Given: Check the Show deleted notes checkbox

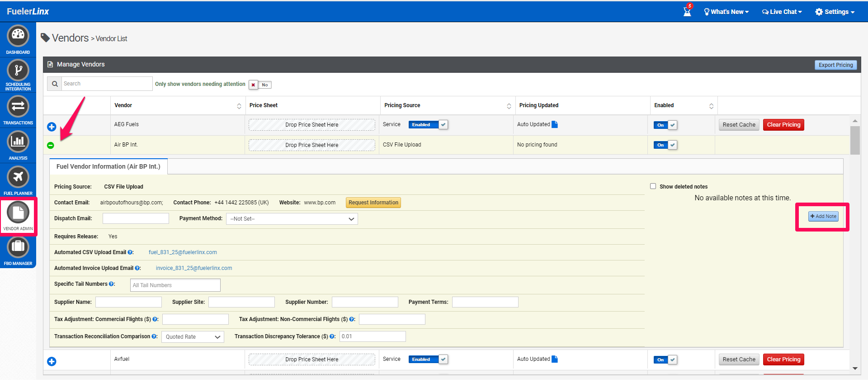Looking at the screenshot, I should point(653,186).
